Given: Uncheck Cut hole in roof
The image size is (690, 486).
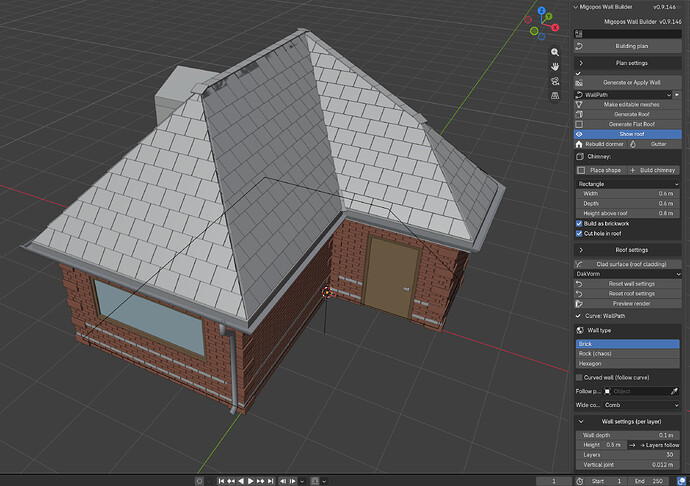Looking at the screenshot, I should 579,233.
